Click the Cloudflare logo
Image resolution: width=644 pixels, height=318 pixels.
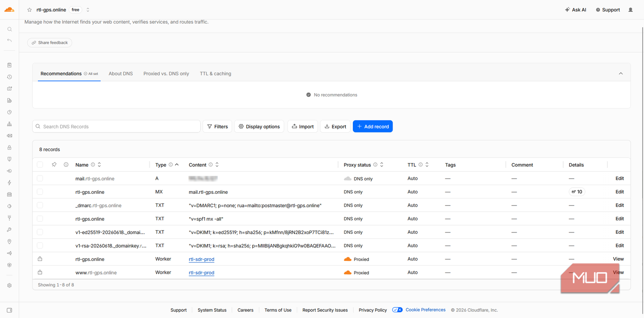coord(9,10)
